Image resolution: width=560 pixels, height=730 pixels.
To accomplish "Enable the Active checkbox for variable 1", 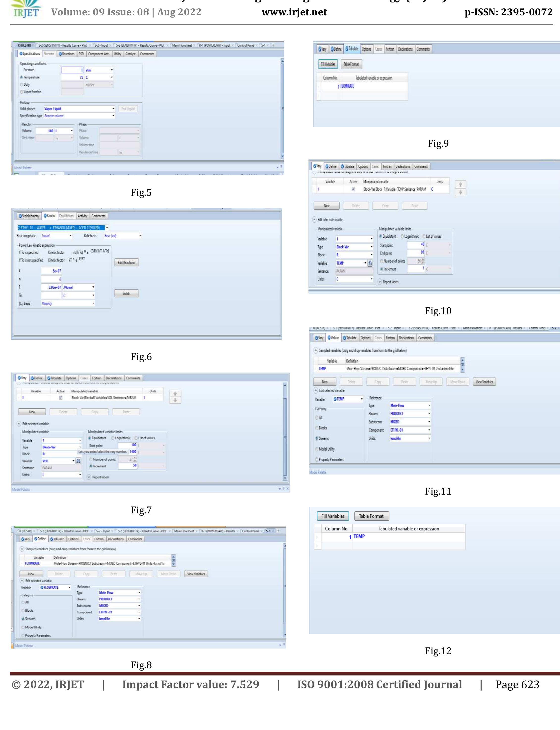I will point(60,397).
